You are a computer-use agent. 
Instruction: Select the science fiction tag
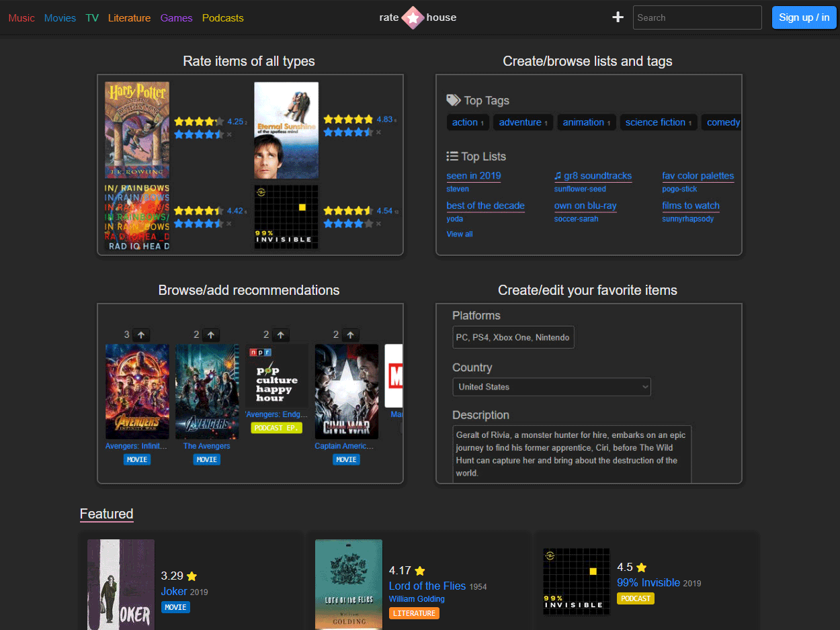pos(659,122)
